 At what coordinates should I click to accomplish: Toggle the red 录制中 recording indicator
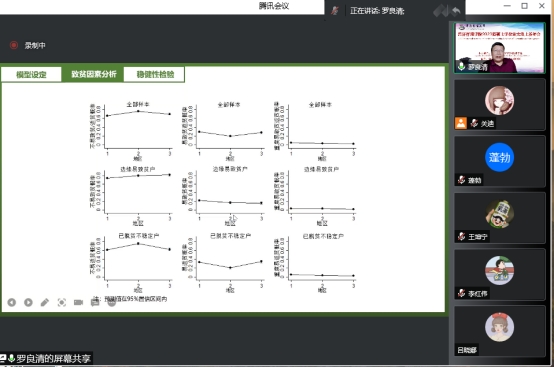pyautogui.click(x=14, y=45)
